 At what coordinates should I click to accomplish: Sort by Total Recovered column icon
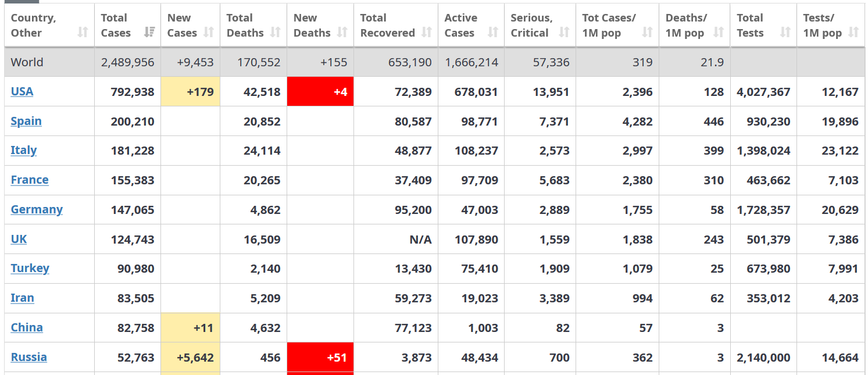click(x=427, y=33)
